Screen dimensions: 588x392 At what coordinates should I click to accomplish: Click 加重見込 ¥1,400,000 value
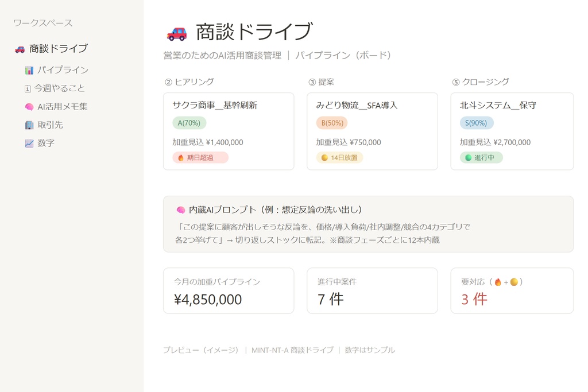click(x=208, y=142)
